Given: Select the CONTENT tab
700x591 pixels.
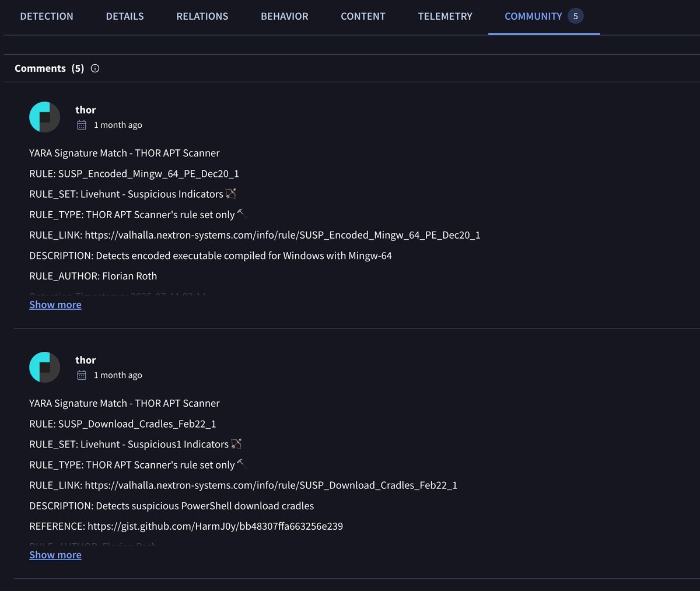Looking at the screenshot, I should (x=363, y=16).
